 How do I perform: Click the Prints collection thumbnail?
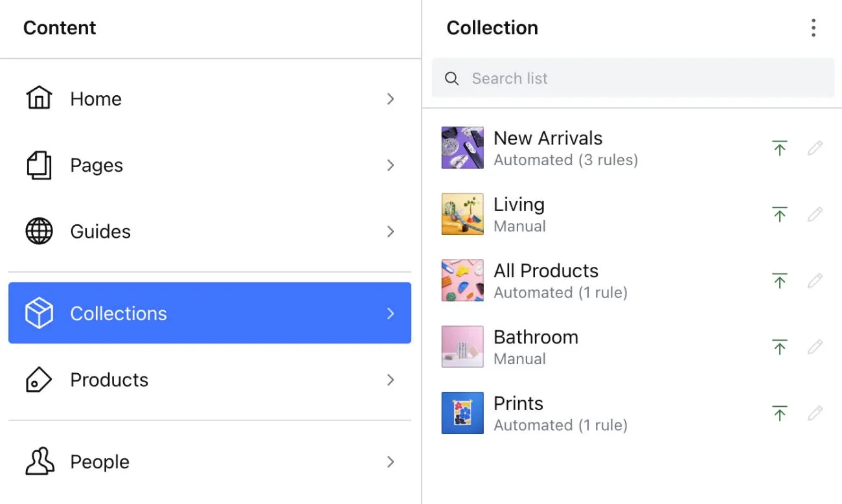tap(462, 413)
